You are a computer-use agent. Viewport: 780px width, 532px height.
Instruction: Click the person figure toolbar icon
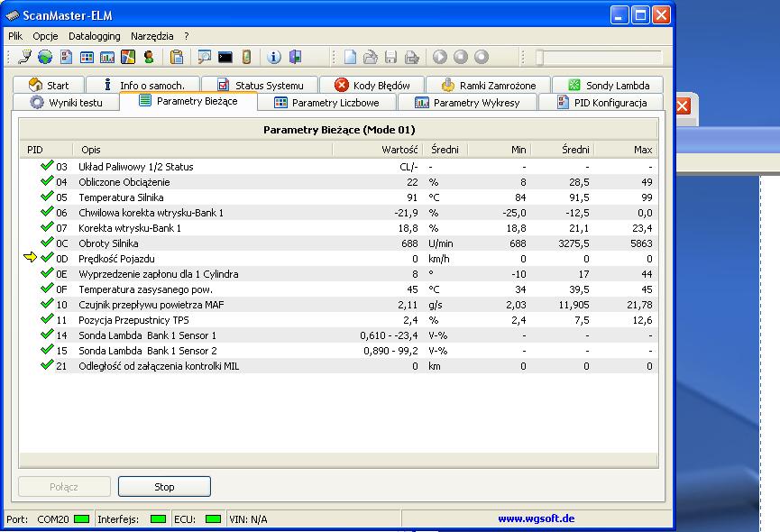point(149,58)
